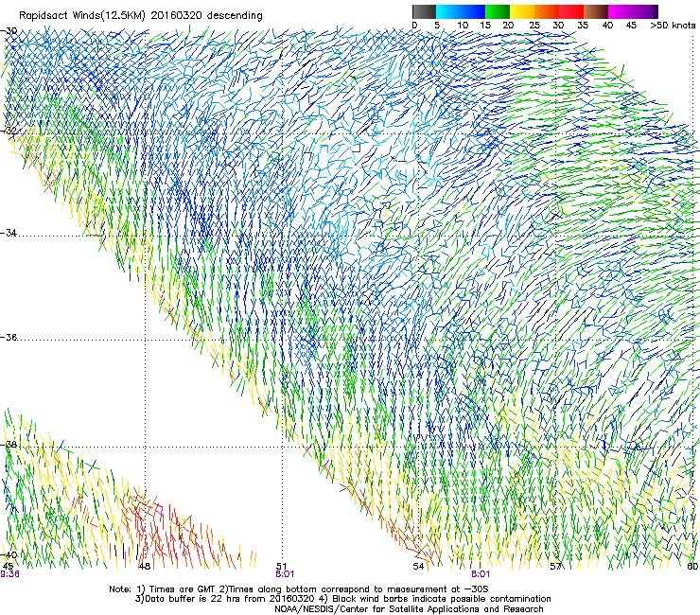Click the '-32' latitude axis label

point(9,131)
